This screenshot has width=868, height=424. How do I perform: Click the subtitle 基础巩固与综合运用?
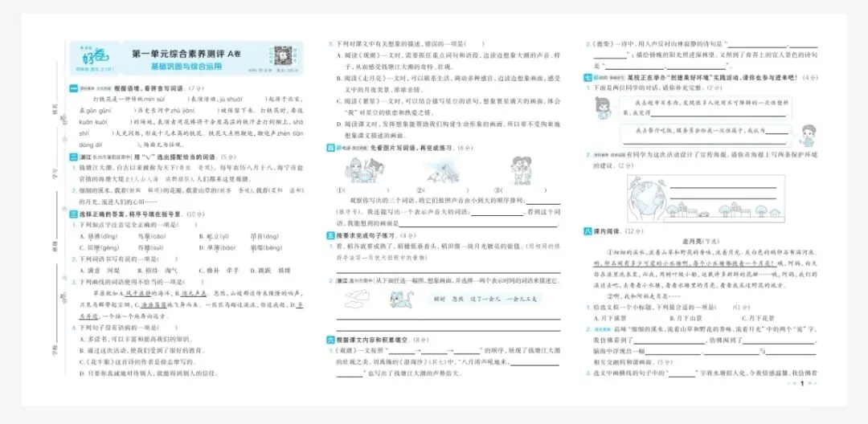[186, 67]
